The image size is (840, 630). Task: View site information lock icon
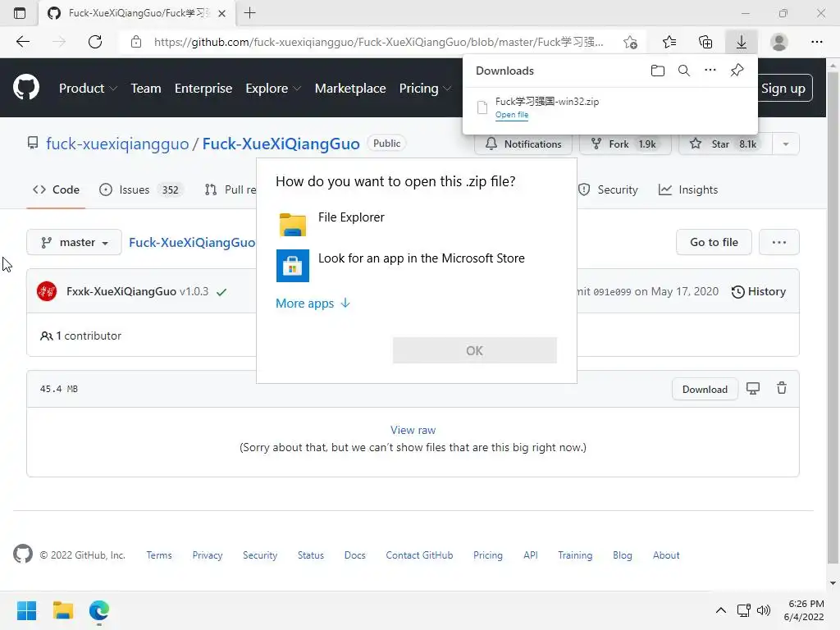(x=136, y=42)
